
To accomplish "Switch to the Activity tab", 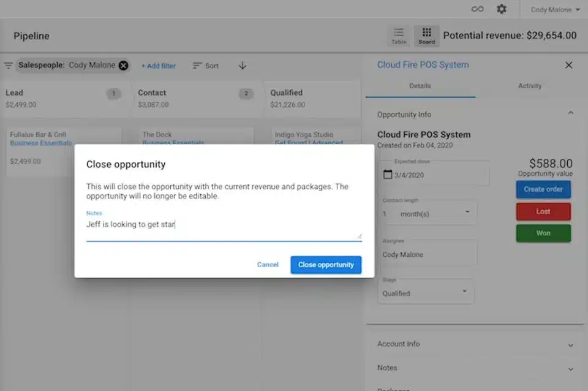I will point(529,86).
